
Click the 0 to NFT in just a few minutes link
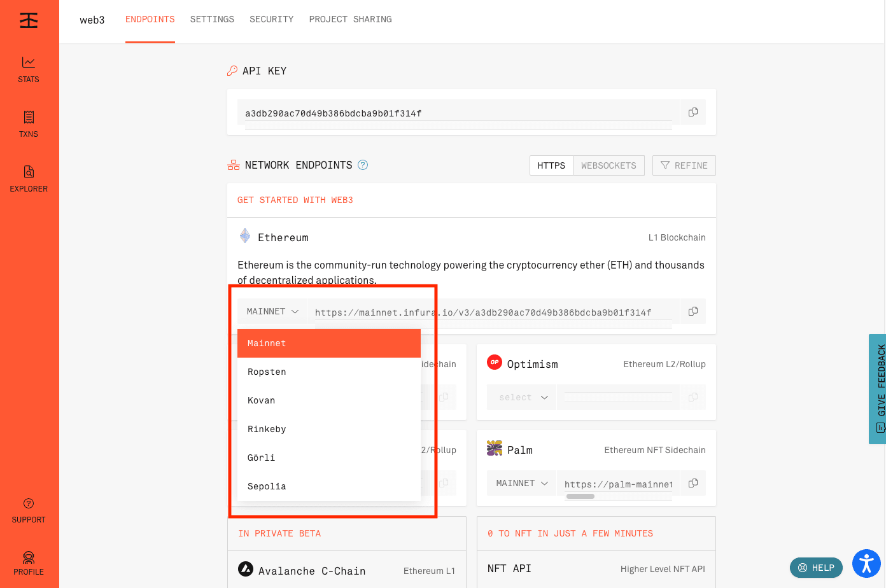[x=570, y=533]
